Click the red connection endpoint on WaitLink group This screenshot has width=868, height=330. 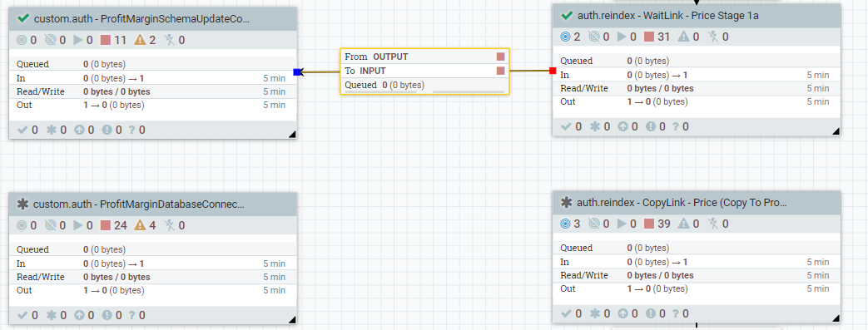point(553,70)
